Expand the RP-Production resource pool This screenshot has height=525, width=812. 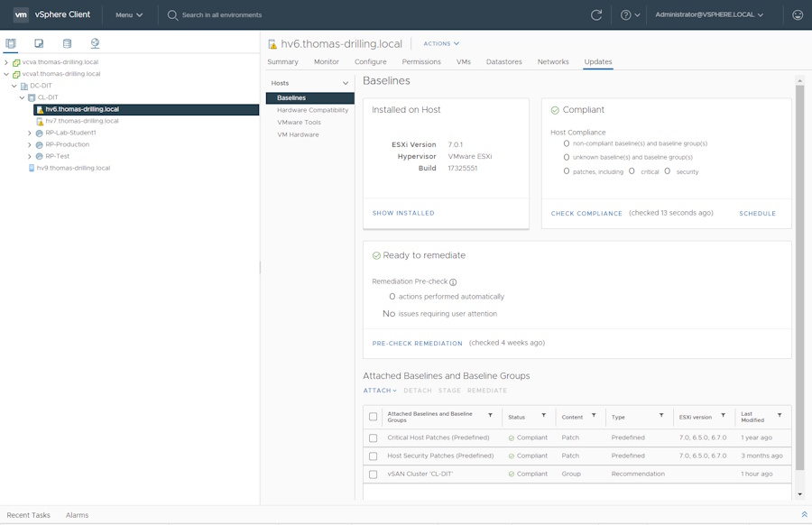coord(30,144)
